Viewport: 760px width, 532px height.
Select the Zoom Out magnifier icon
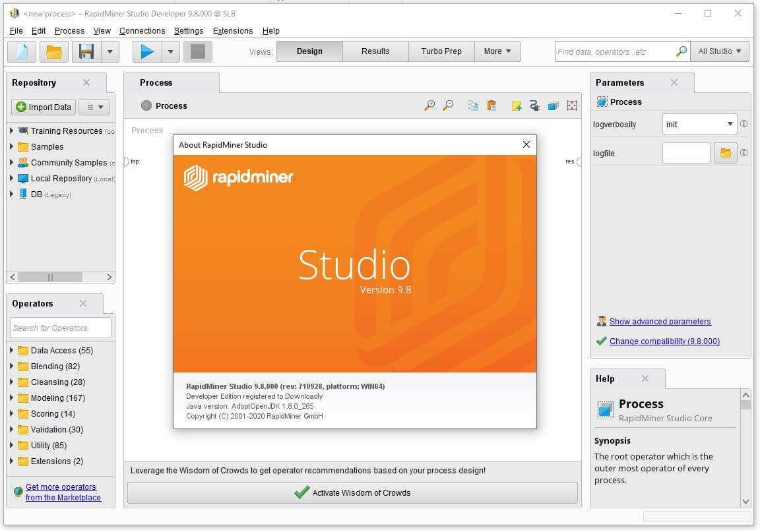(x=449, y=105)
